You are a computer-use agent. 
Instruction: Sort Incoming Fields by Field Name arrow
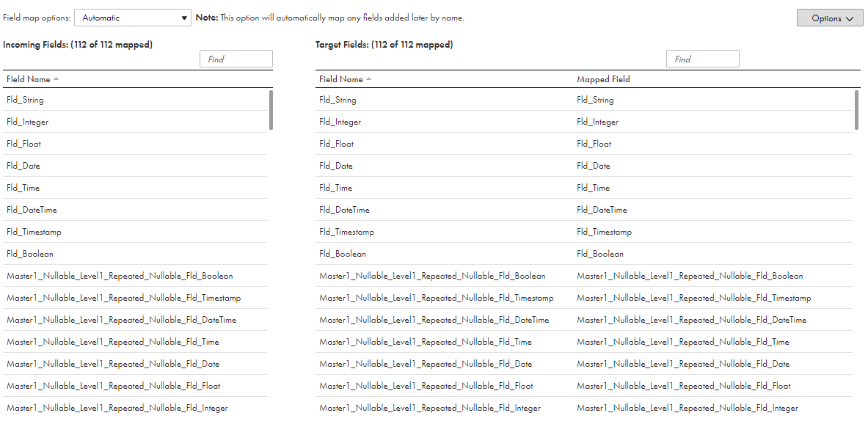(x=56, y=79)
